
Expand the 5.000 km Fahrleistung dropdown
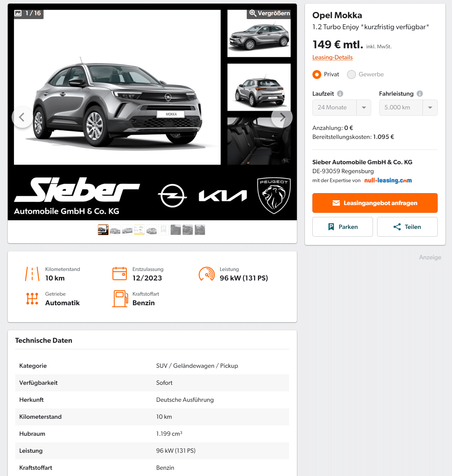(x=408, y=108)
